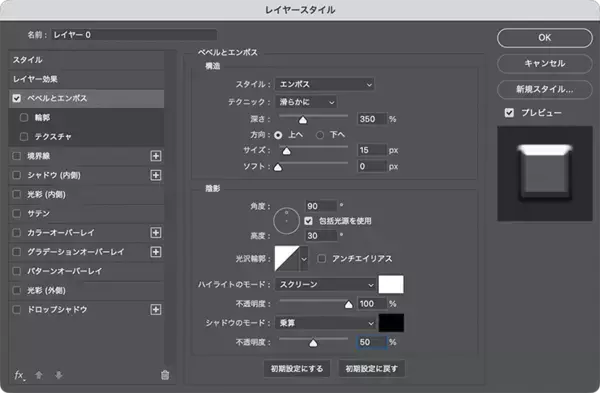Enable the サテン checkbox
600x393 pixels.
16,214
